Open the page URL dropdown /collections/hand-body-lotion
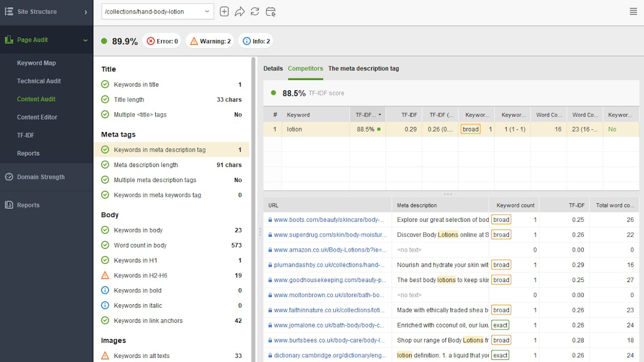The width and height of the screenshot is (644, 362). point(157,11)
